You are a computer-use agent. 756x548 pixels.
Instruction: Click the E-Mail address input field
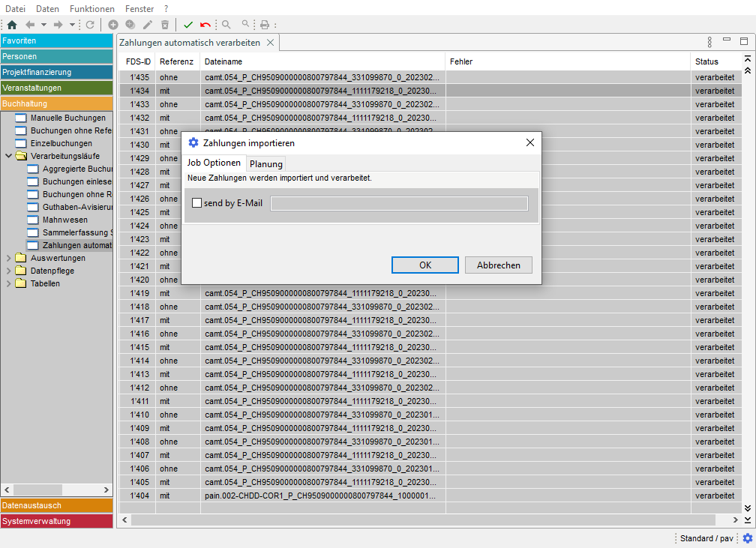[x=399, y=203]
